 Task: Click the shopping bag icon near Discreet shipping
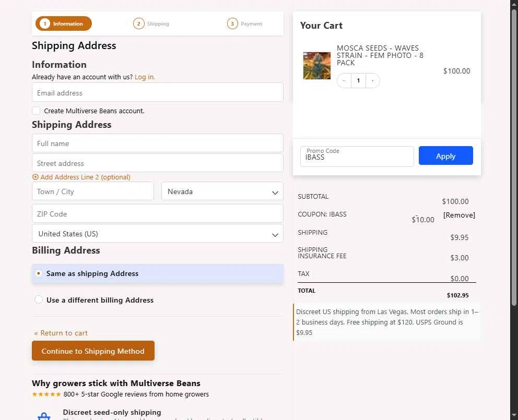(x=44, y=416)
